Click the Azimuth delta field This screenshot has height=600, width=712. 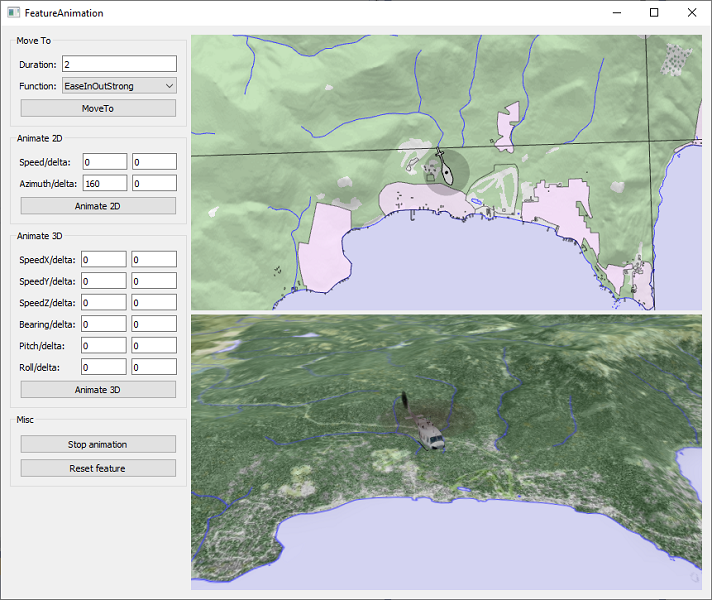153,183
